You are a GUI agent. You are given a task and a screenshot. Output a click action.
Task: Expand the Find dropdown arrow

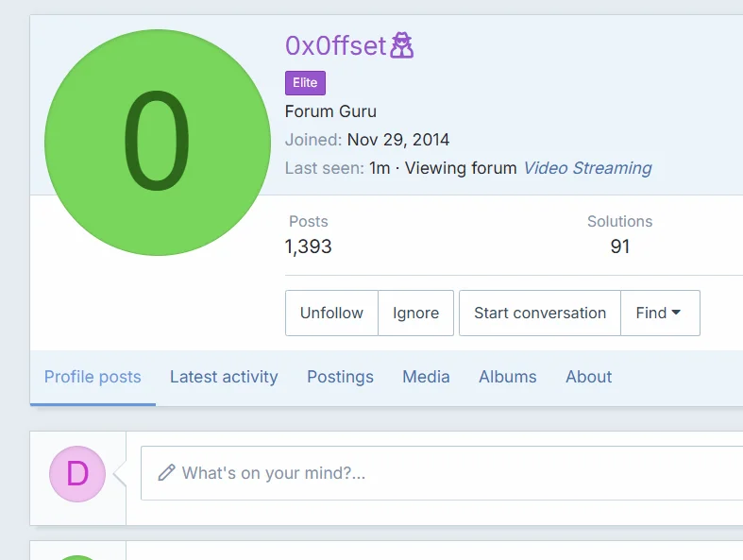(676, 313)
